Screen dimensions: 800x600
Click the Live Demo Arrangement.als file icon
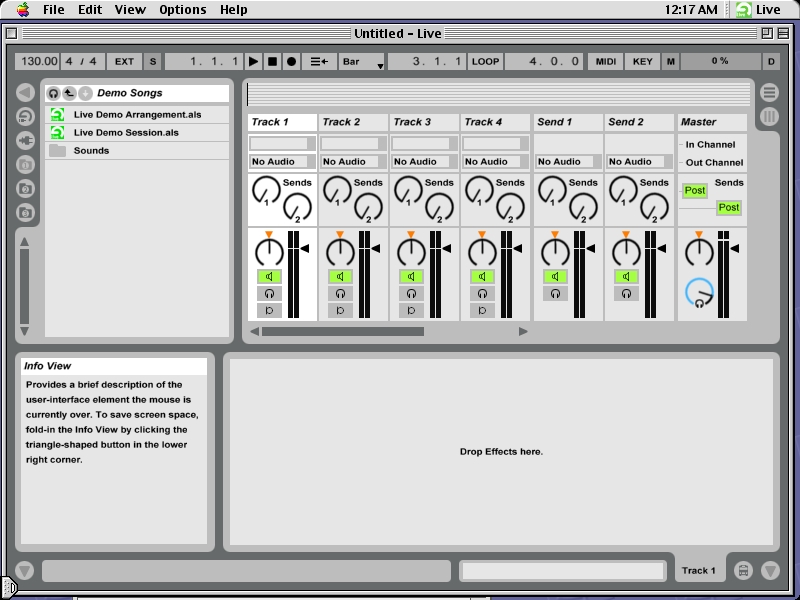coord(57,115)
